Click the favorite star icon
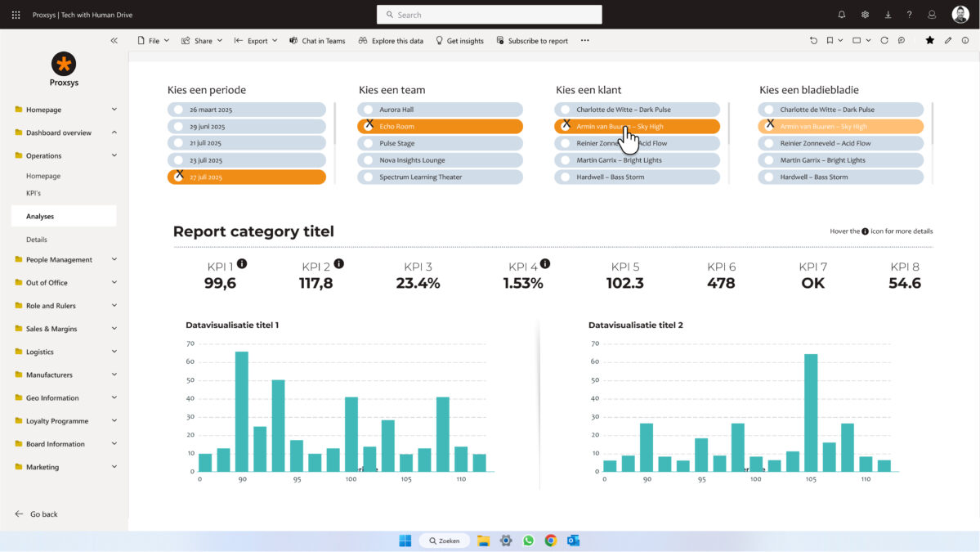Viewport: 980px width, 552px height. pyautogui.click(x=929, y=40)
